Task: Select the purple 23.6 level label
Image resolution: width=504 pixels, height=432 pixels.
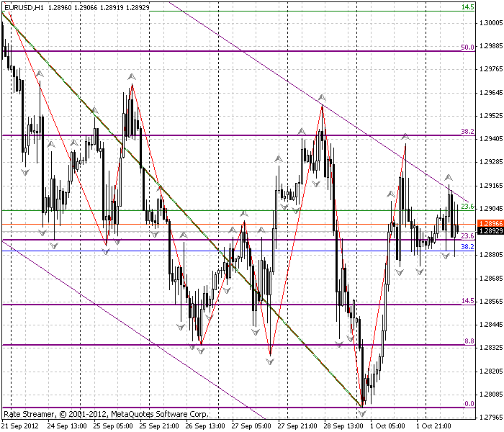Action: [x=468, y=236]
